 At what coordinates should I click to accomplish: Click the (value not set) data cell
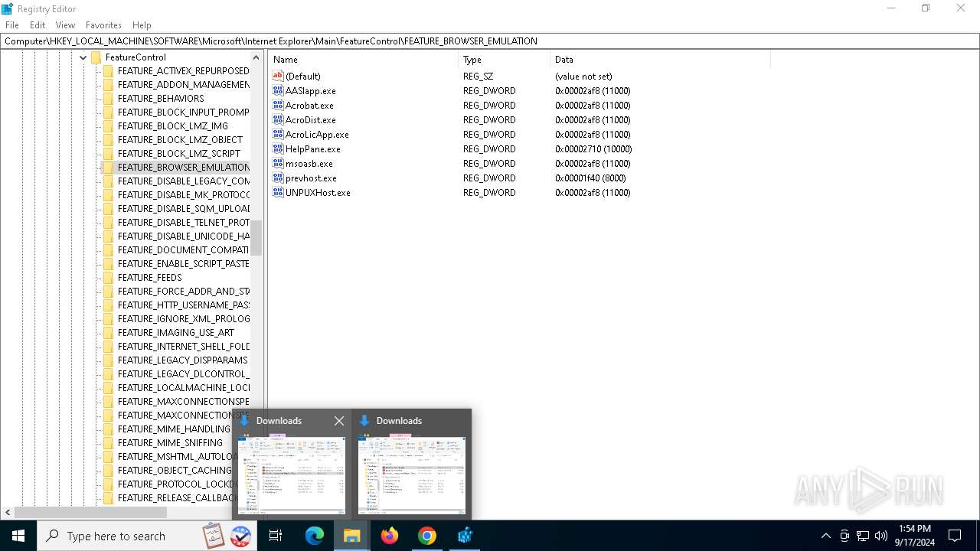coord(583,76)
